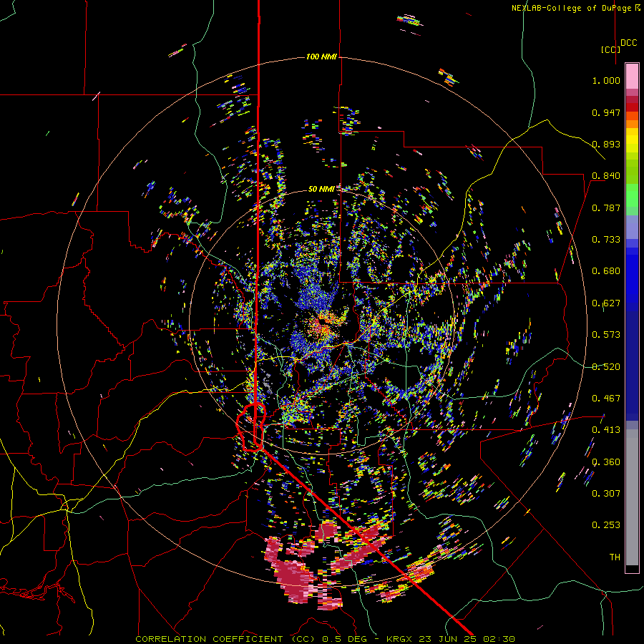Click the 0.467 scale value
Screen dimensions: 644x644
(606, 399)
